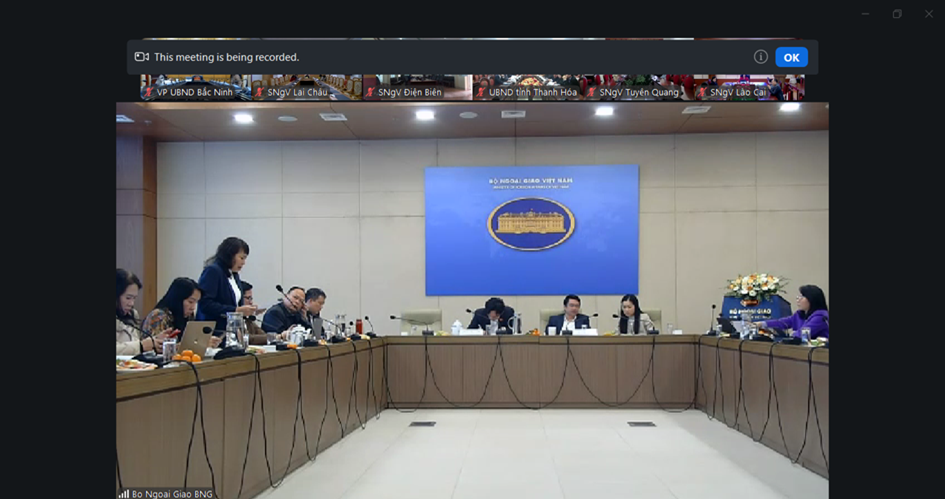Click the muted mic icon for SNgV Lai Châu

click(x=259, y=92)
